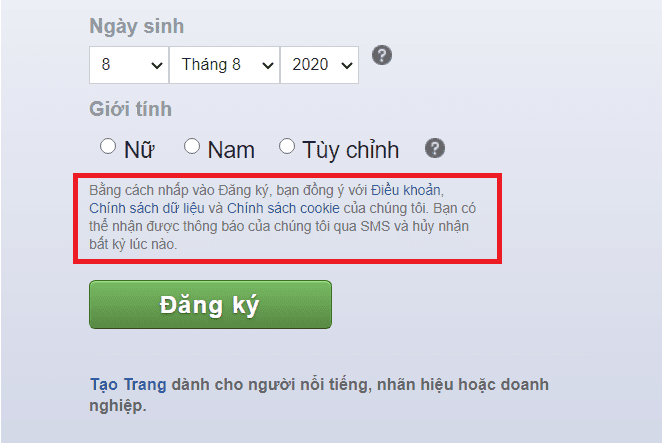The width and height of the screenshot is (662, 443).
Task: Click the chevron arrow of the day selector
Action: click(157, 65)
